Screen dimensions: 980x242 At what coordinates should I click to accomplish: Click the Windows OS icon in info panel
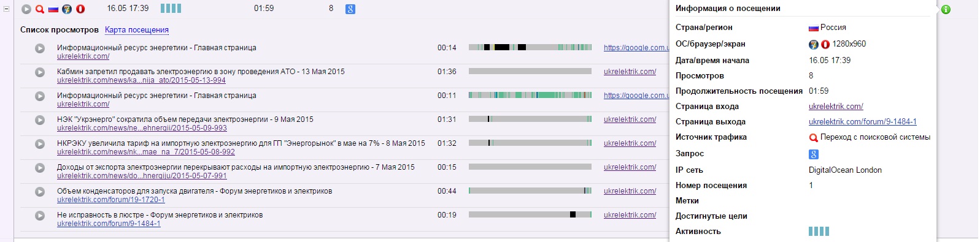point(814,44)
